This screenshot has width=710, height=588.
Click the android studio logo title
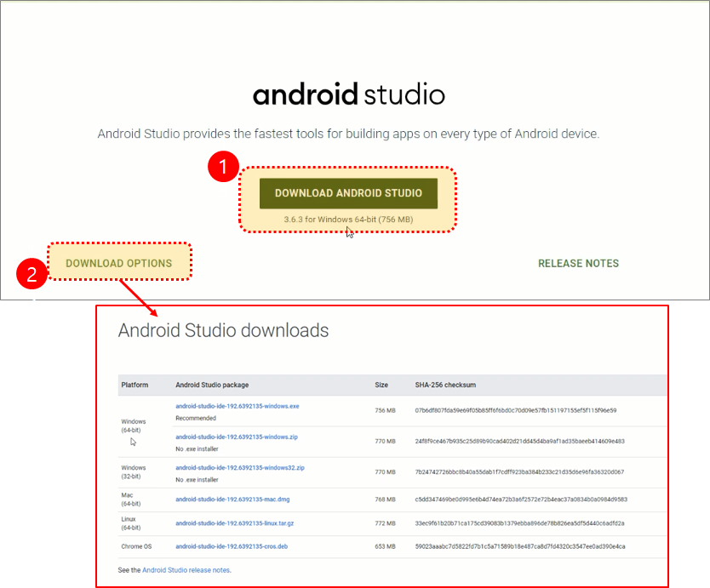tap(349, 94)
